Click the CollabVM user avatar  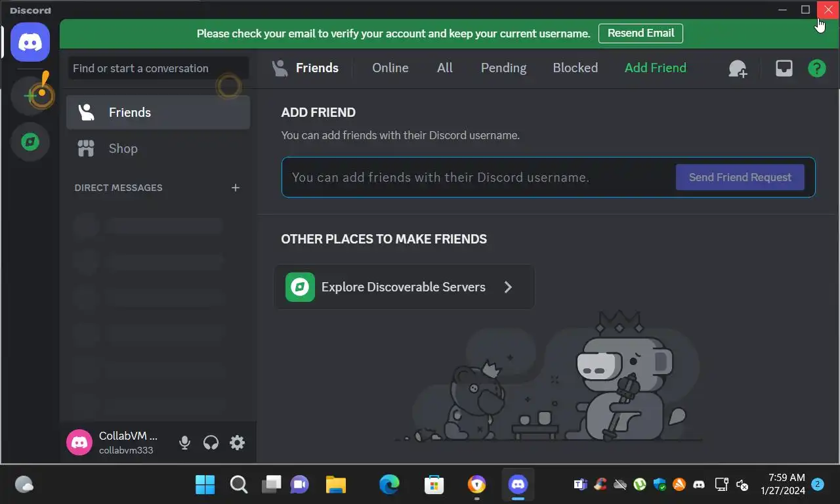(x=79, y=443)
